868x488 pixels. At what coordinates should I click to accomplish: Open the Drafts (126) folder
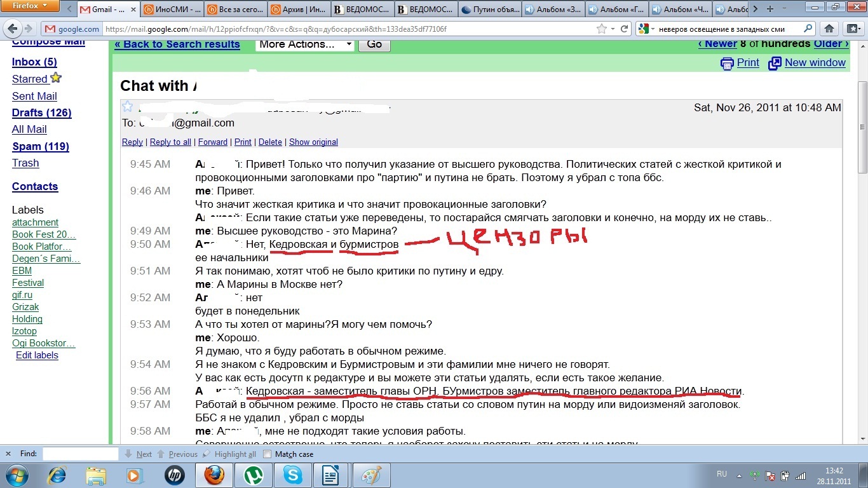coord(42,113)
